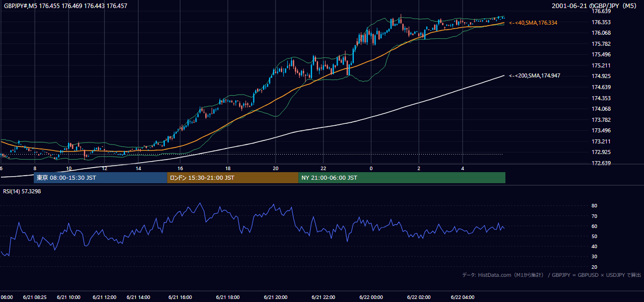Screen dimensions: 644x302
Task: Click bottom time label 6/21 16:00
Action: click(x=180, y=297)
